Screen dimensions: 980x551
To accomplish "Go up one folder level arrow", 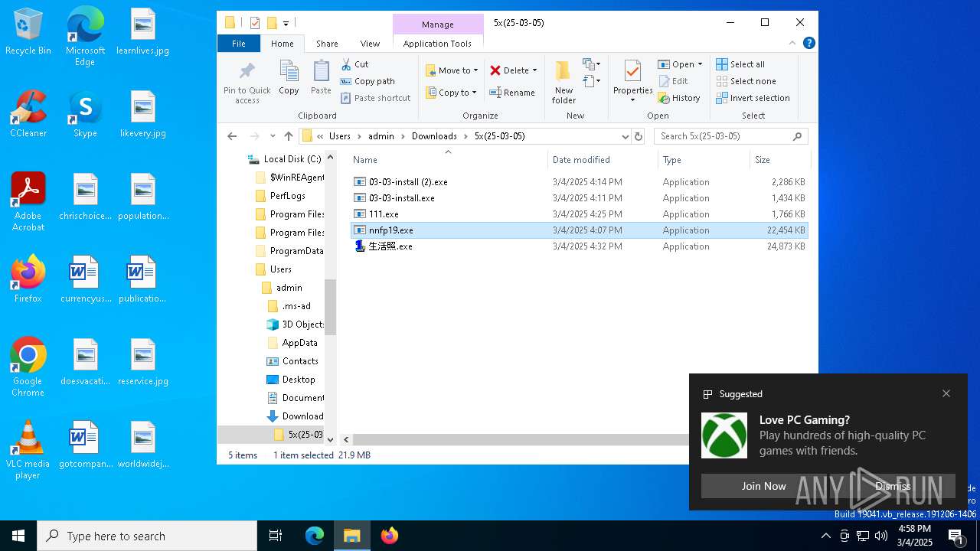I will 288,136.
